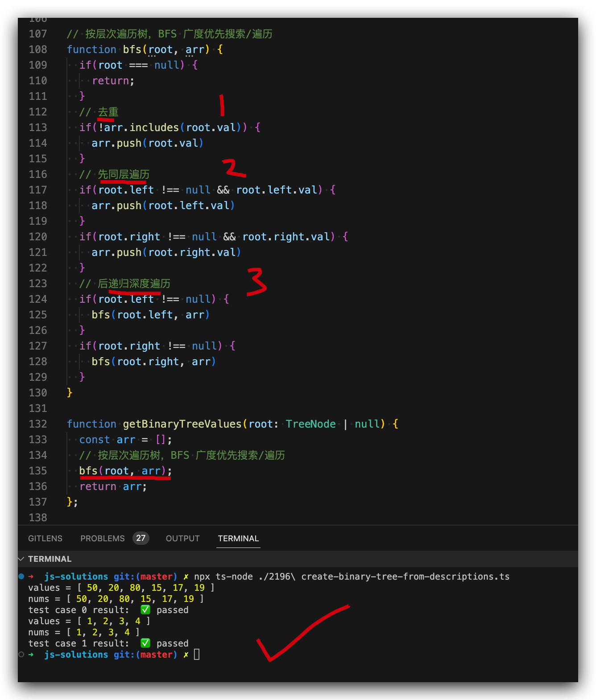Click the TreeNode type on line 132
The width and height of the screenshot is (596, 700).
point(310,424)
